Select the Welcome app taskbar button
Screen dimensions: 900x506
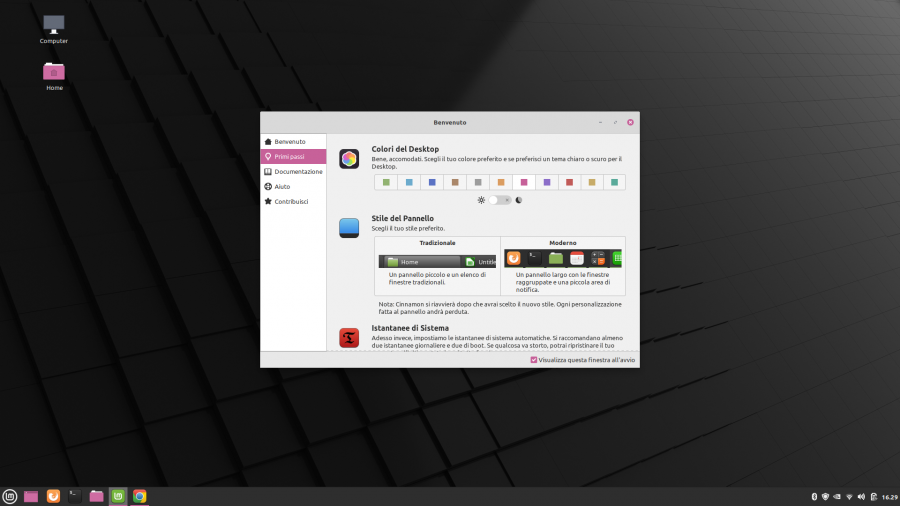[118, 496]
